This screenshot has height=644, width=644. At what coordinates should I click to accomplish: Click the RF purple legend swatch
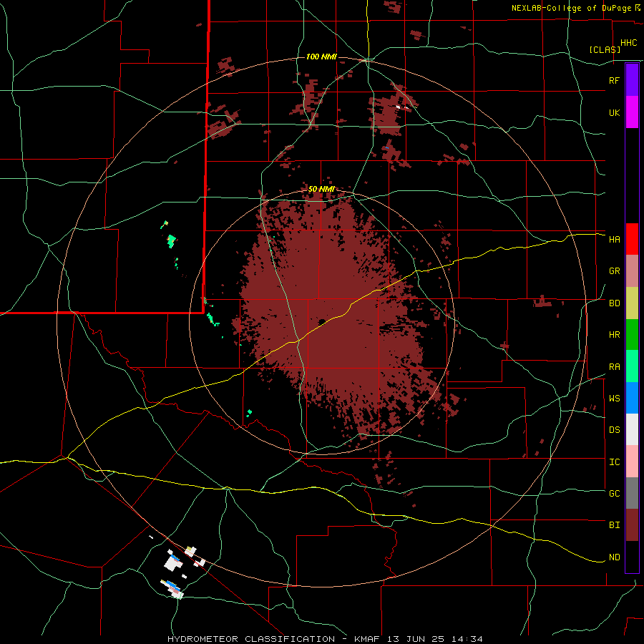pyautogui.click(x=632, y=80)
